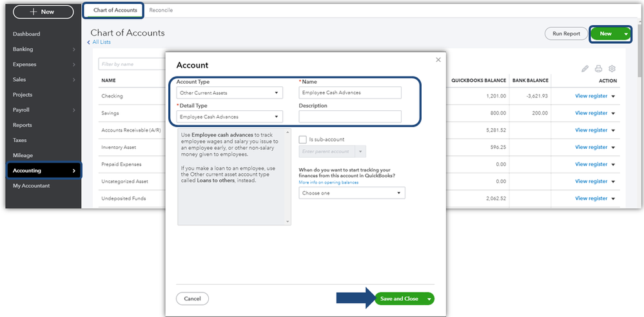Expand the Accounting sidebar chevron
This screenshot has height=317, width=644.
pos(74,171)
